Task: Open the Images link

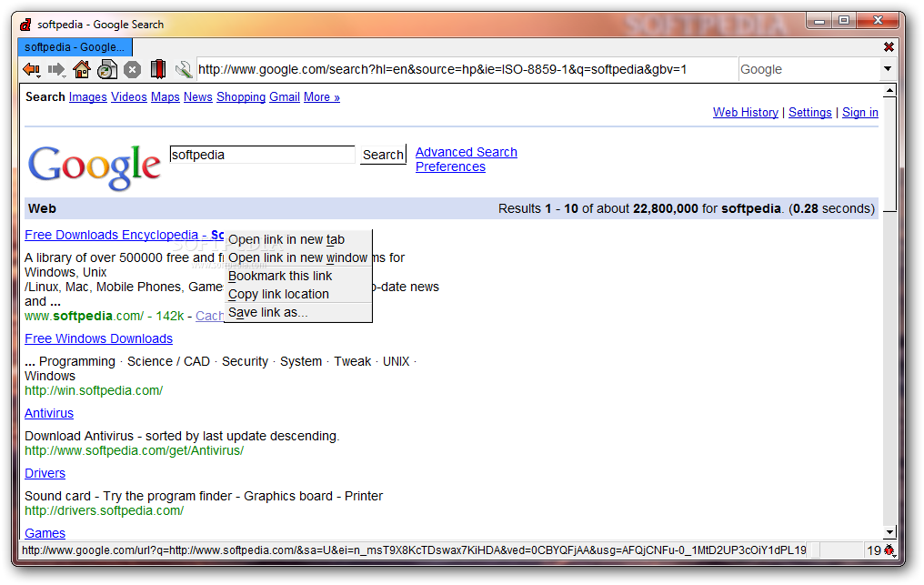Action: [88, 96]
